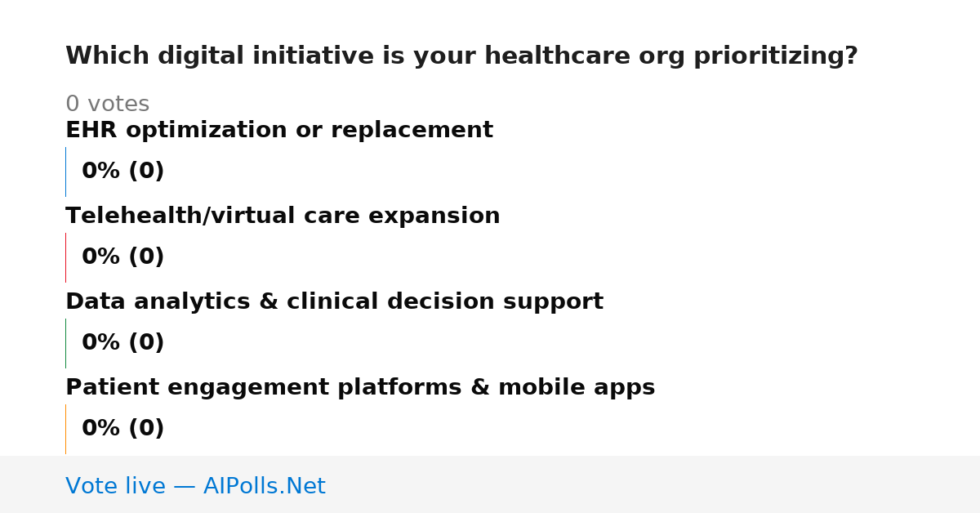
Task: Click the 0% (0) under Patient engagement
Action: click(122, 429)
